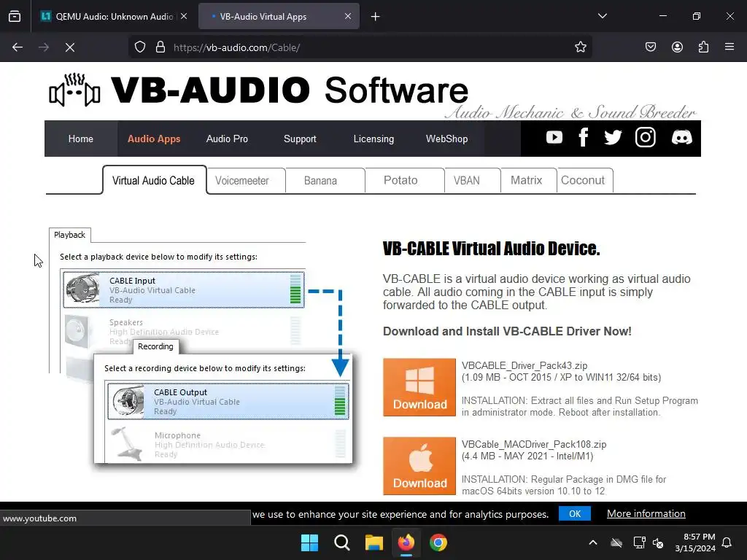Open the Support navigation item

tap(300, 139)
